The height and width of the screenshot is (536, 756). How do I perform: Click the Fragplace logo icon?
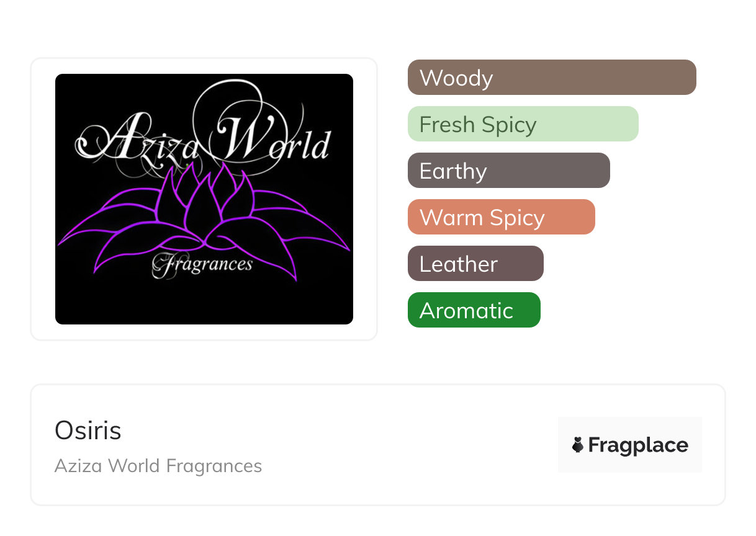[x=630, y=445]
